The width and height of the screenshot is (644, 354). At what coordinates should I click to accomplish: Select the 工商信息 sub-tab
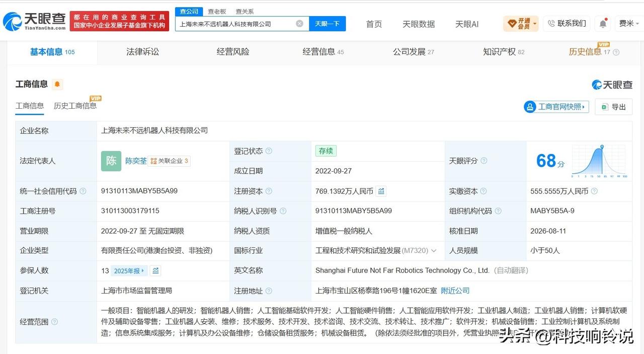(30, 106)
